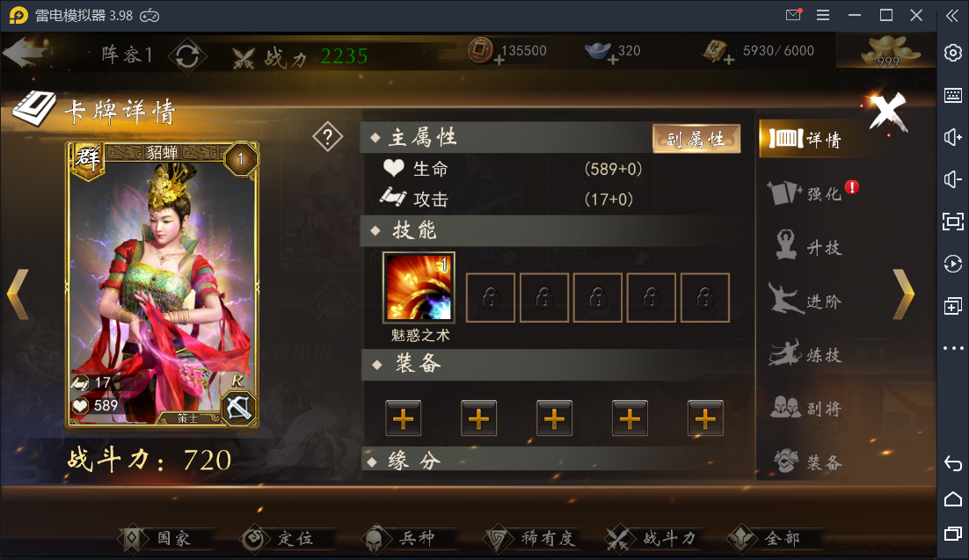Go to the previous card arrow

tap(18, 295)
